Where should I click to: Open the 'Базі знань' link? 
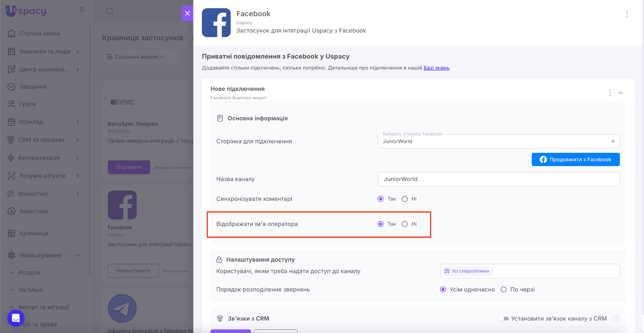tap(436, 68)
